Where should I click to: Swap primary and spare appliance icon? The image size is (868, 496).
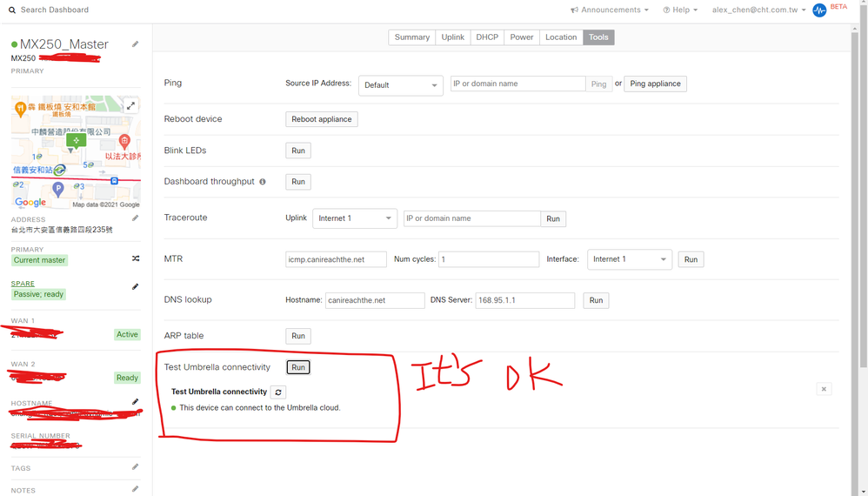[x=136, y=258]
